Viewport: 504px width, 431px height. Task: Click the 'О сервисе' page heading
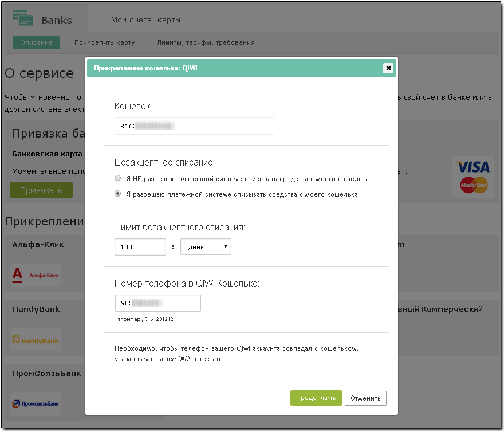39,73
